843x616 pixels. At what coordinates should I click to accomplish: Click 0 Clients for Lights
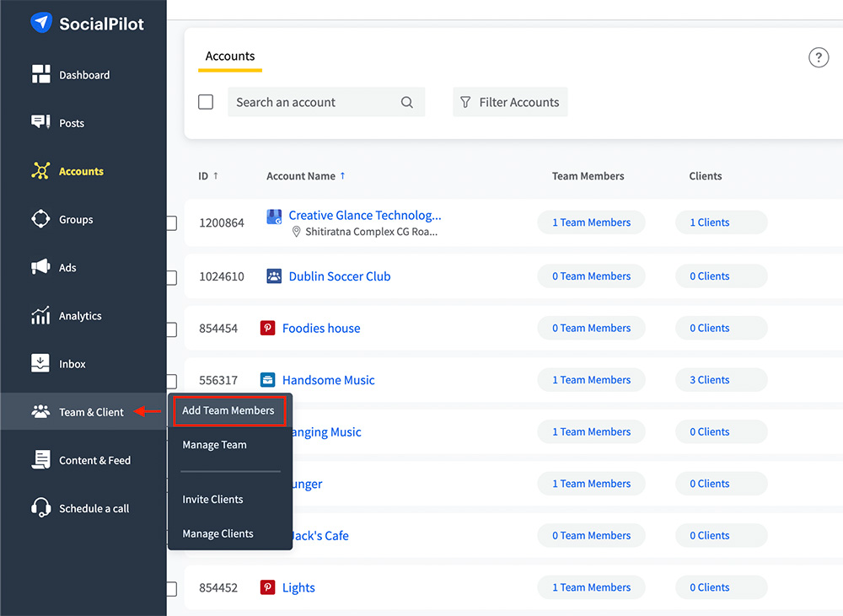tap(721, 587)
